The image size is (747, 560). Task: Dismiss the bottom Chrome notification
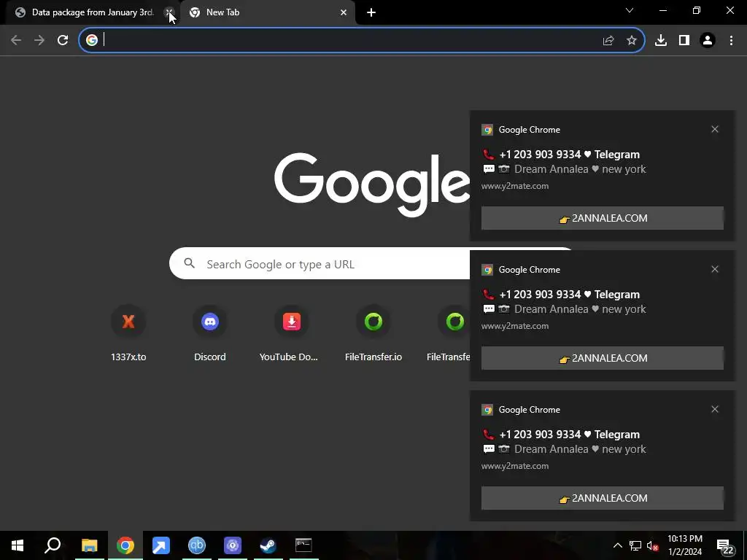click(715, 409)
